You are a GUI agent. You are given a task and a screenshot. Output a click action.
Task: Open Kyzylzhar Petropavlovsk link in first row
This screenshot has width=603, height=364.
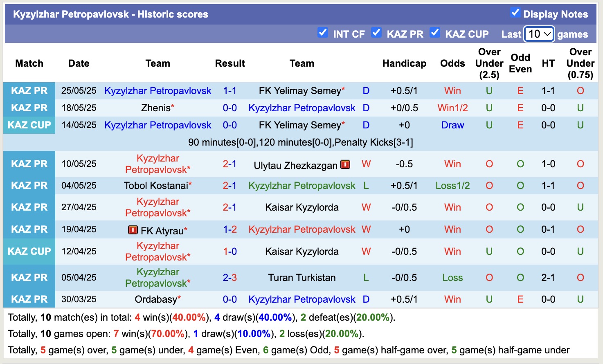point(158,90)
